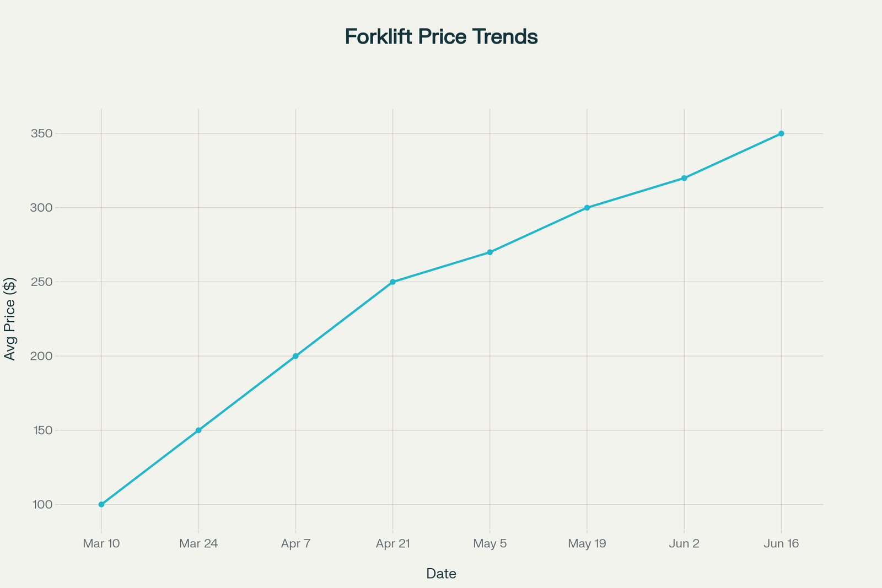Click the data point at Mar 10
882x588 pixels.
pyautogui.click(x=101, y=504)
